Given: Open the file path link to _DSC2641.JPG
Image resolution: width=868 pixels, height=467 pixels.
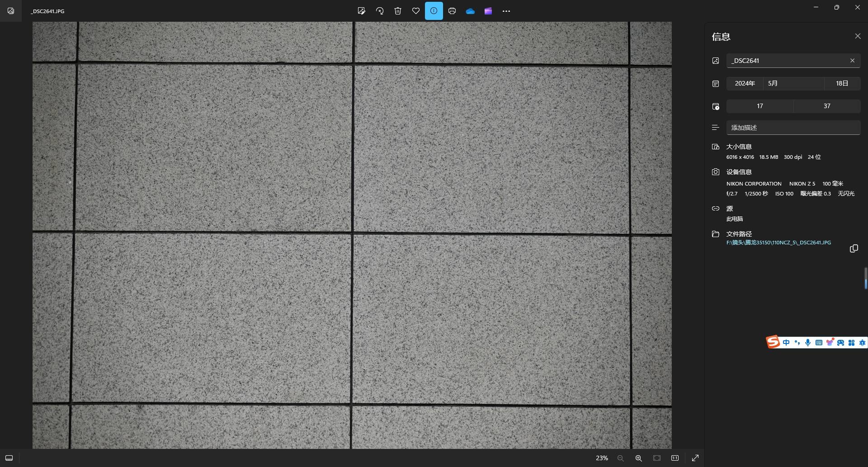Looking at the screenshot, I should point(778,243).
